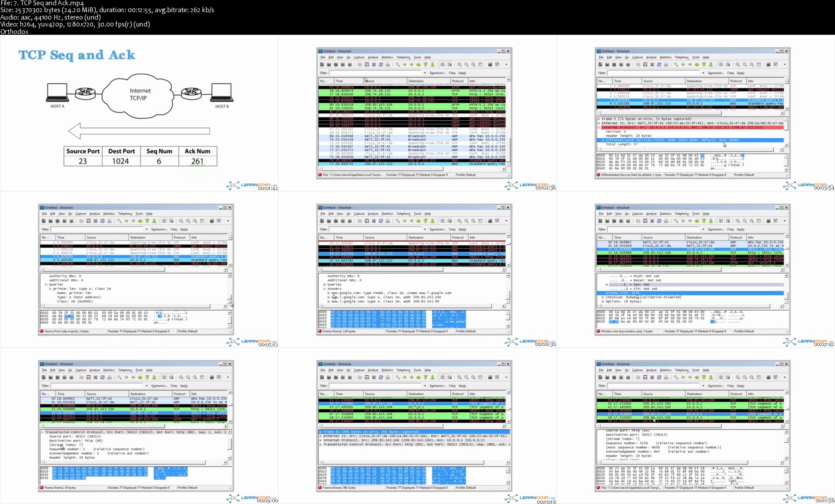Collapse Transmission Control Protocol node in 00:09:00 frame
The image size is (835, 504).
click(x=42, y=432)
